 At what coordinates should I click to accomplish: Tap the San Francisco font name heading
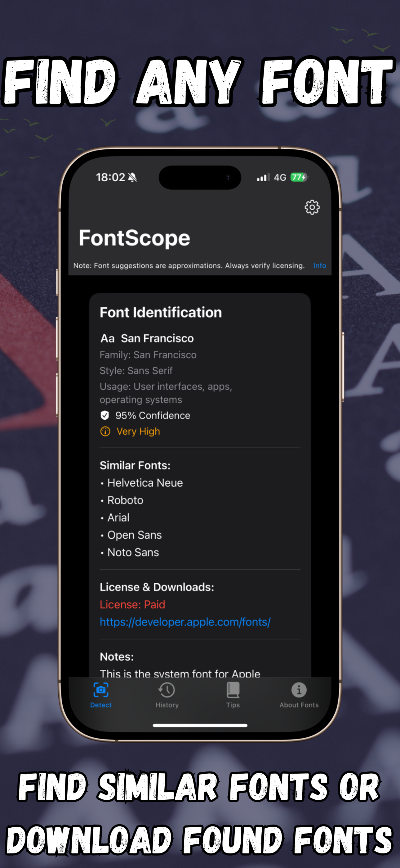pos(157,338)
